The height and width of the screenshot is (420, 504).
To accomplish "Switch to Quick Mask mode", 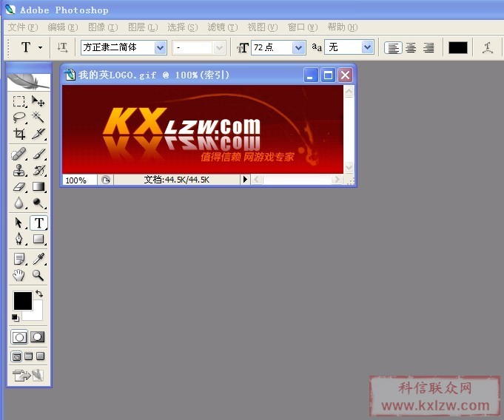I will click(x=38, y=337).
